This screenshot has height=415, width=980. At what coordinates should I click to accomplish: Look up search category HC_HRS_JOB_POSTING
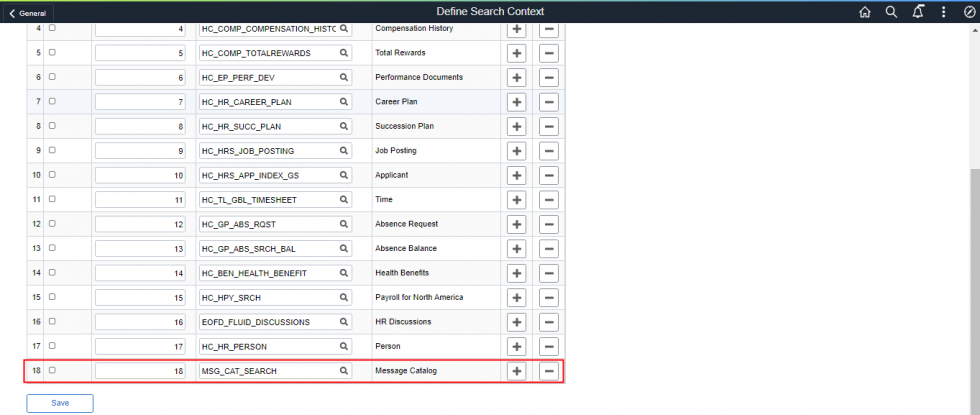(343, 151)
